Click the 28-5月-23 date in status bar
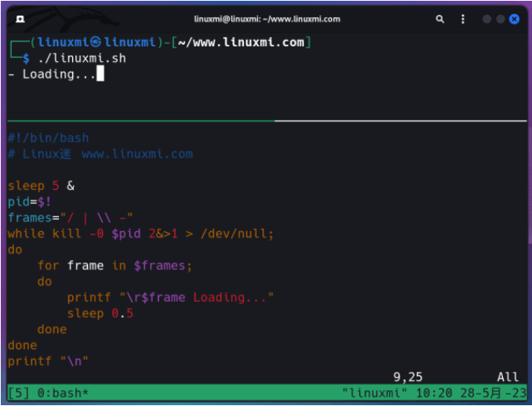 494,393
